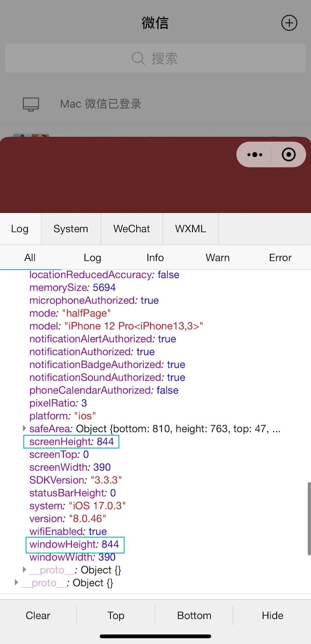This screenshot has height=644, width=311.
Task: Click the log panel scrollbar thumb
Action: (309, 518)
